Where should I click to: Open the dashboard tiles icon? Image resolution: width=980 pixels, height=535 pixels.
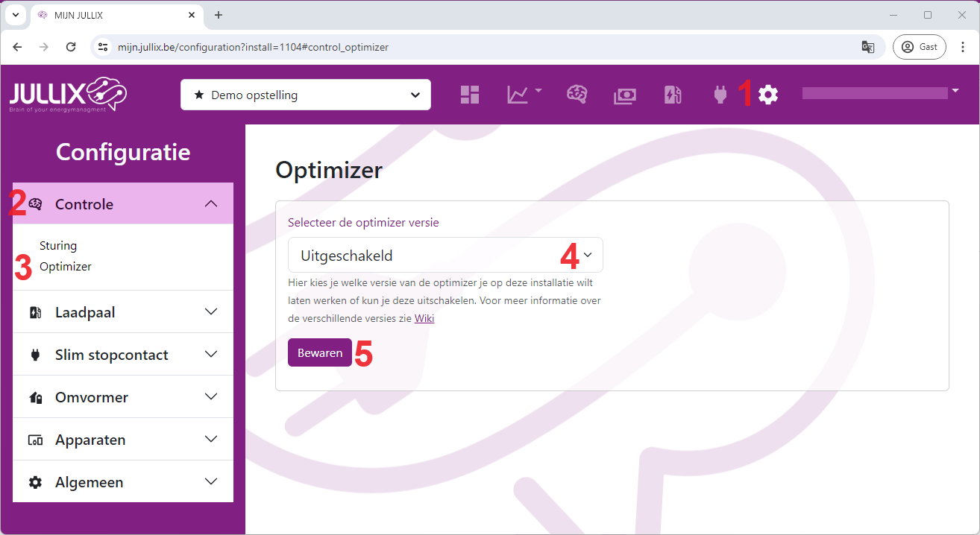point(470,95)
